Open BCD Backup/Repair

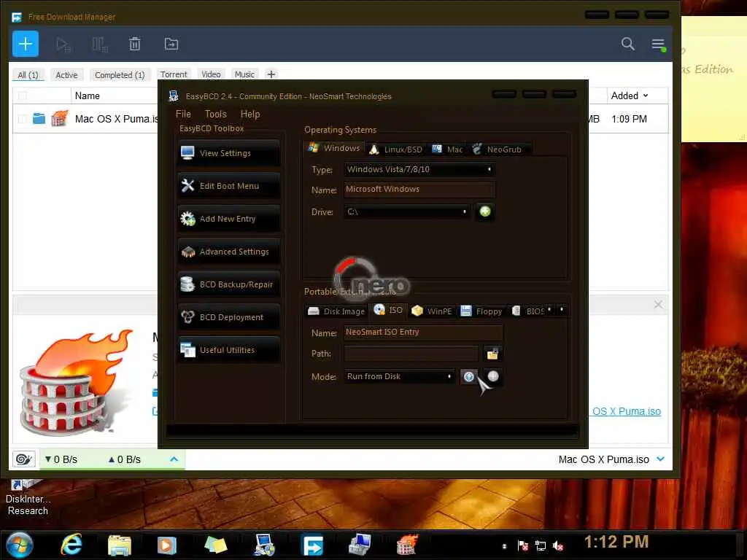click(x=229, y=284)
